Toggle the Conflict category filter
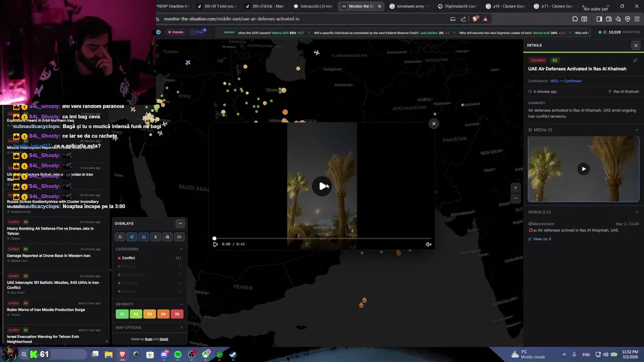Screen dimensions: 644x362 pos(149,258)
